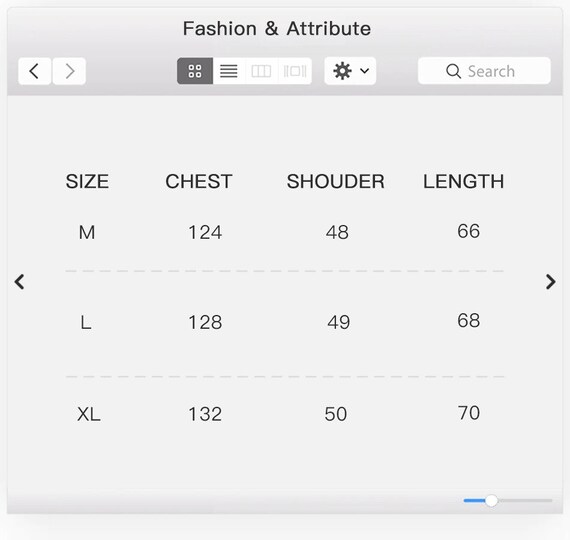
Task: Click the back navigation arrow button
Action: tap(35, 71)
